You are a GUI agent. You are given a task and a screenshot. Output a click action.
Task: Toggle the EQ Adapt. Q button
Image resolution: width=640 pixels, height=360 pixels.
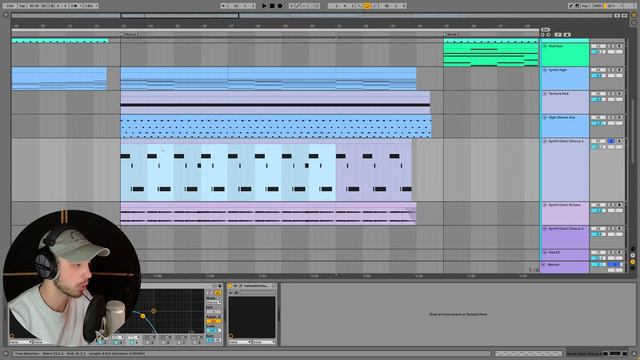pyautogui.click(x=214, y=321)
